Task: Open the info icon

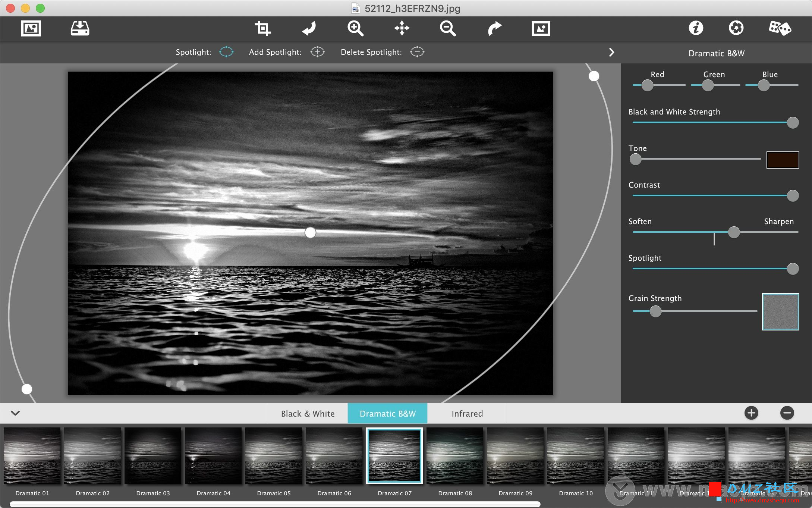Action: [696, 28]
